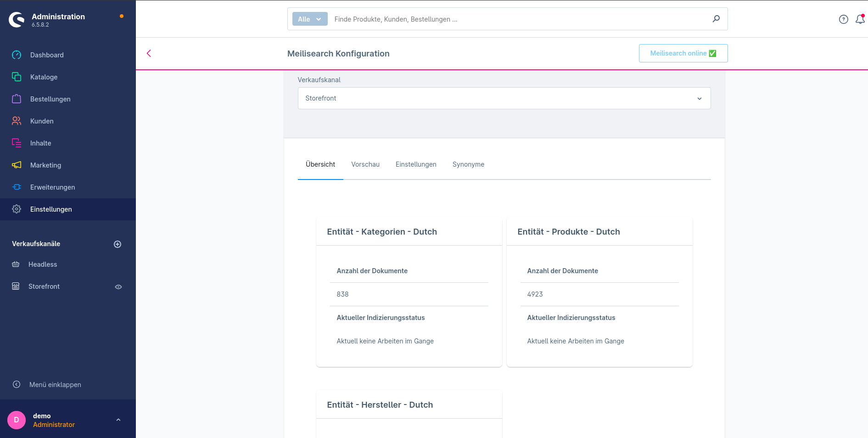Image resolution: width=868 pixels, height=438 pixels.
Task: Click Entität - Kategorien - Dutch heading
Action: 382,232
